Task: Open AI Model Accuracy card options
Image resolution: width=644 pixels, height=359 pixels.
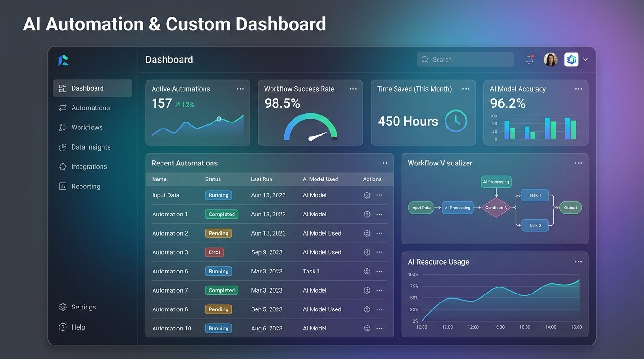Action: [578, 89]
